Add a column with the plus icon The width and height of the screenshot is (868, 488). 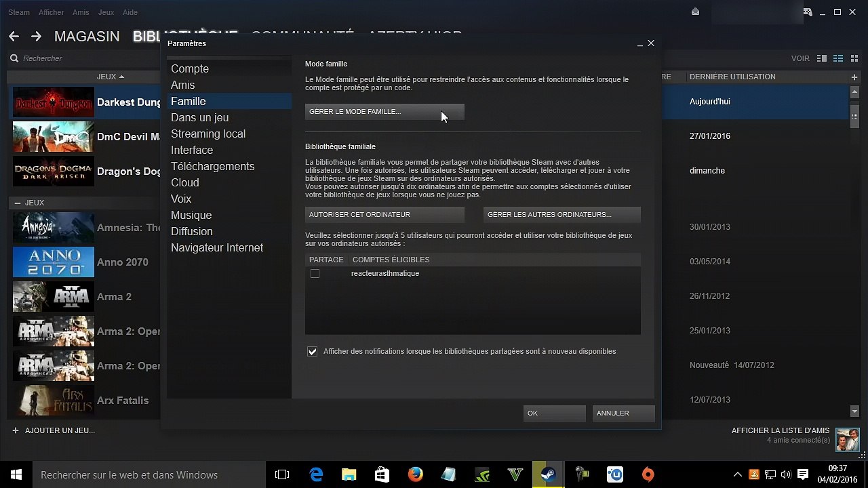[854, 77]
